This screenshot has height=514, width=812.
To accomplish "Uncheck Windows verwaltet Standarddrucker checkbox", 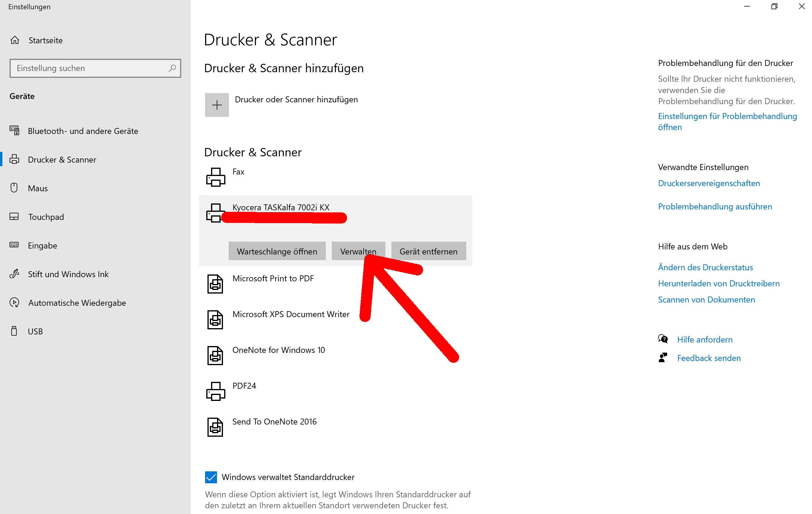I will tap(211, 477).
